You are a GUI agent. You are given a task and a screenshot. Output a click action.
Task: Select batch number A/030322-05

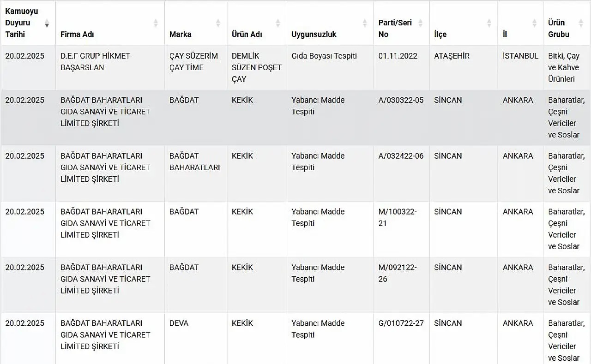[x=401, y=100]
